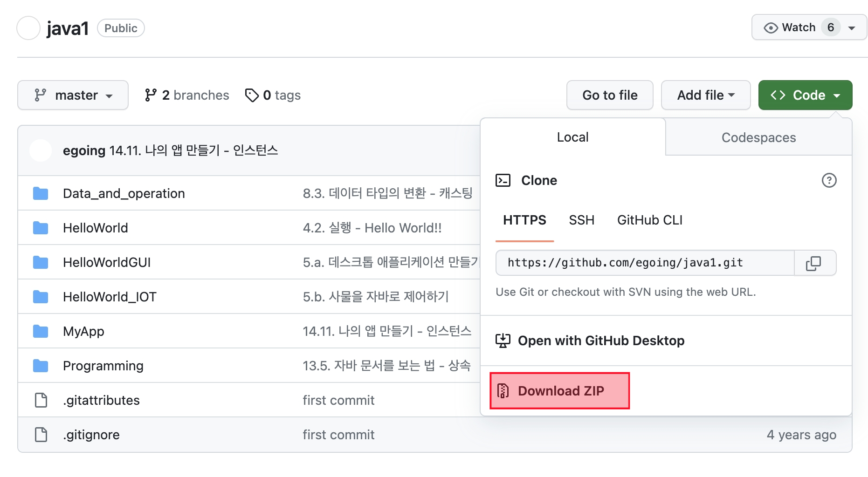This screenshot has height=477, width=868.
Task: Open the 2 branches link
Action: click(x=187, y=95)
